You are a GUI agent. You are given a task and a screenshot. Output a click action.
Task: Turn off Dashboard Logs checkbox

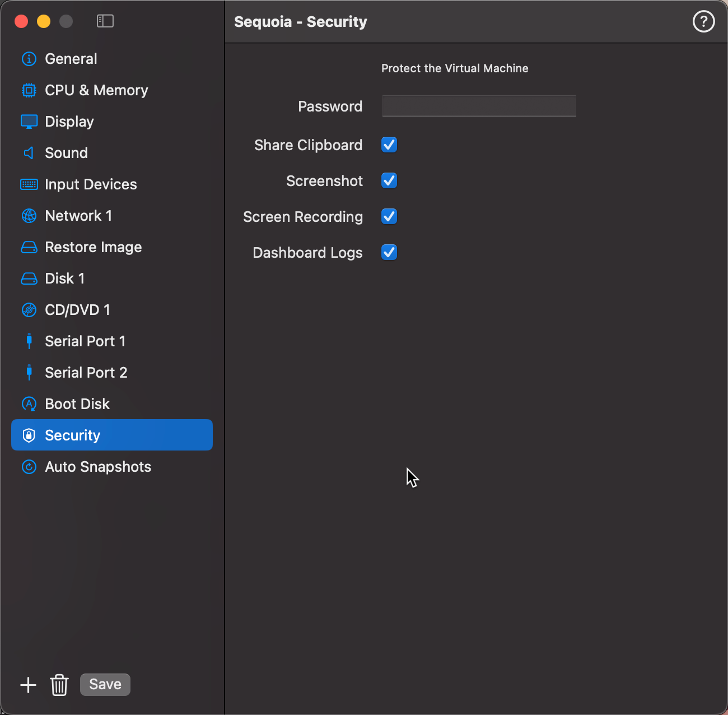(x=389, y=253)
